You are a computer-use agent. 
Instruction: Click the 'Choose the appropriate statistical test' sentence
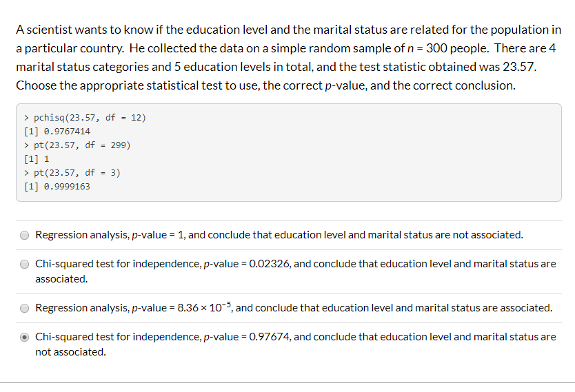(266, 85)
